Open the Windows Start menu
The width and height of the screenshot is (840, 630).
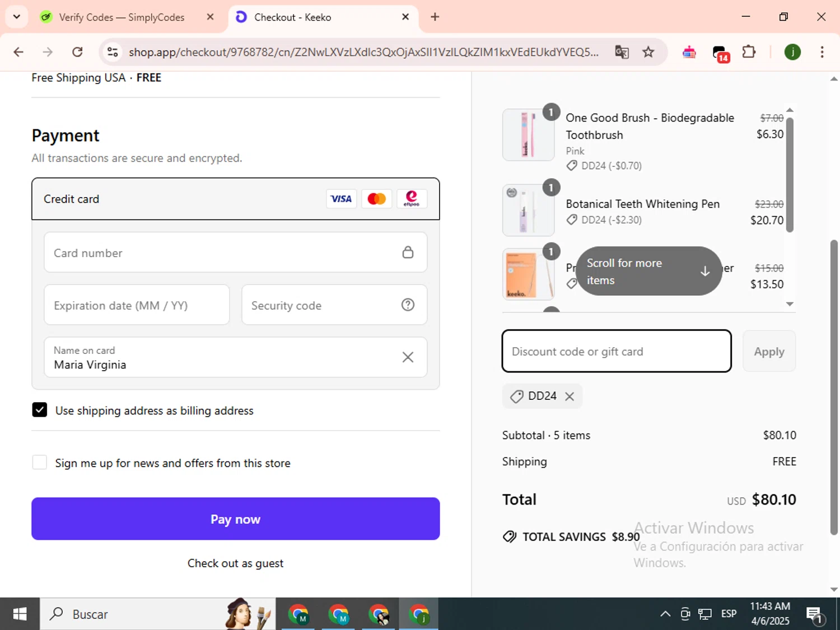(x=20, y=614)
